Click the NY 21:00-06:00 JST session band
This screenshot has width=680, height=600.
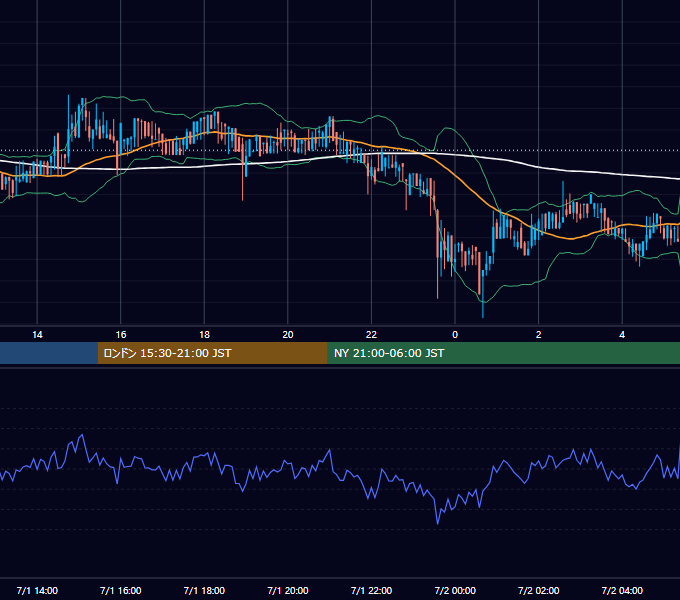click(x=503, y=353)
